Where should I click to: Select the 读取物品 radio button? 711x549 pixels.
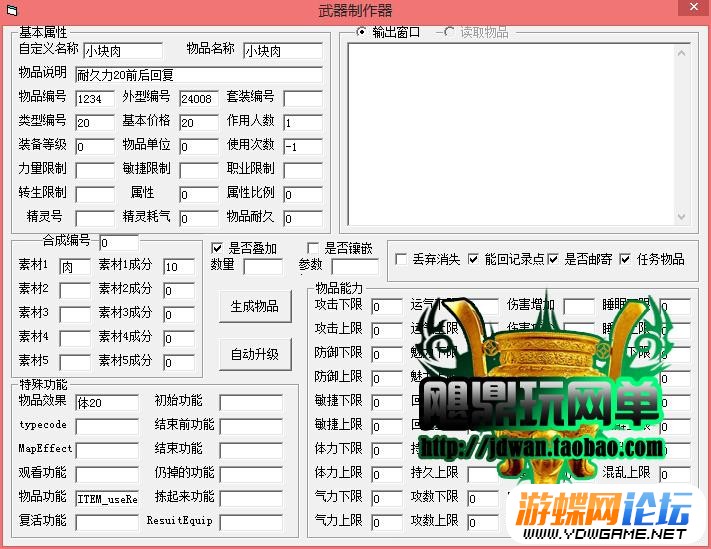click(x=449, y=32)
